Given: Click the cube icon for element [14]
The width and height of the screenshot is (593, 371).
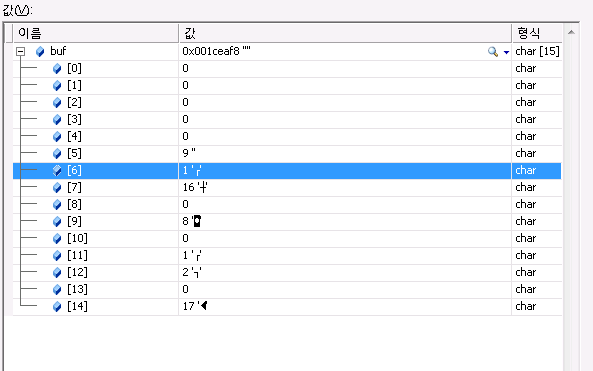Looking at the screenshot, I should pos(57,306).
